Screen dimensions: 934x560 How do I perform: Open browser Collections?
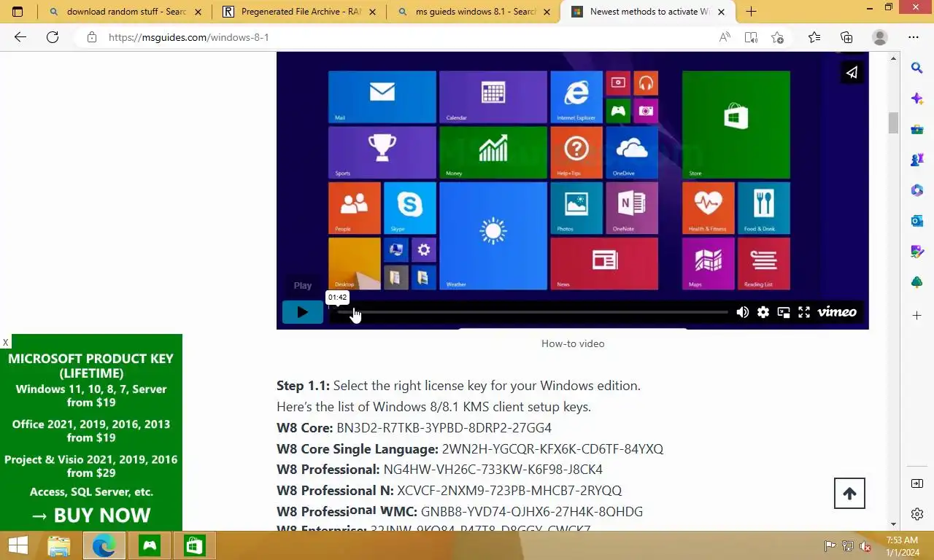(x=846, y=37)
